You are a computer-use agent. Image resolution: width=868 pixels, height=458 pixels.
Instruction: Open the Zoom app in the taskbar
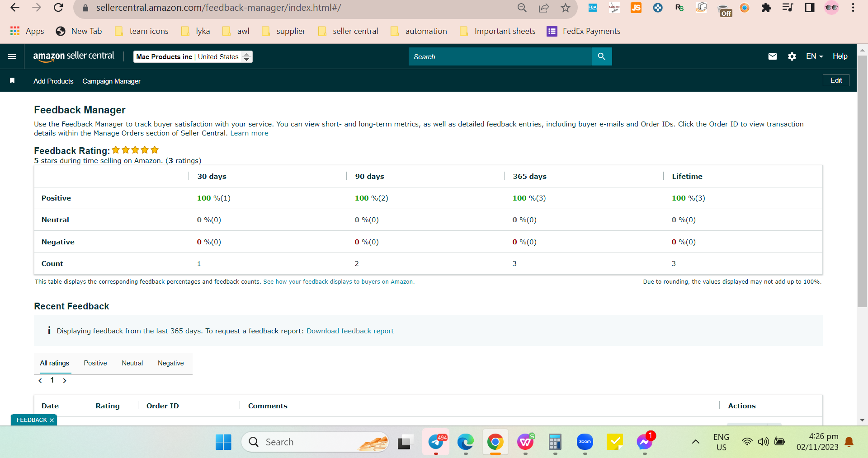[585, 442]
